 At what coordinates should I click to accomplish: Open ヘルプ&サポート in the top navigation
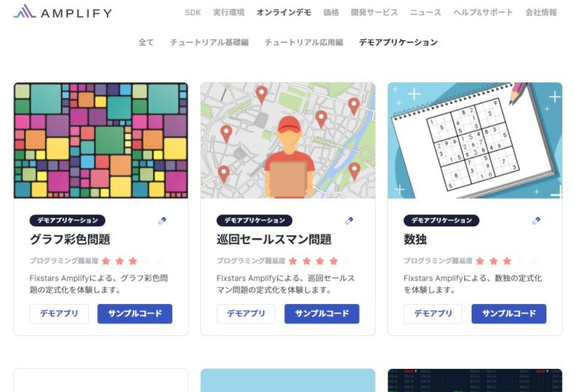tap(484, 13)
